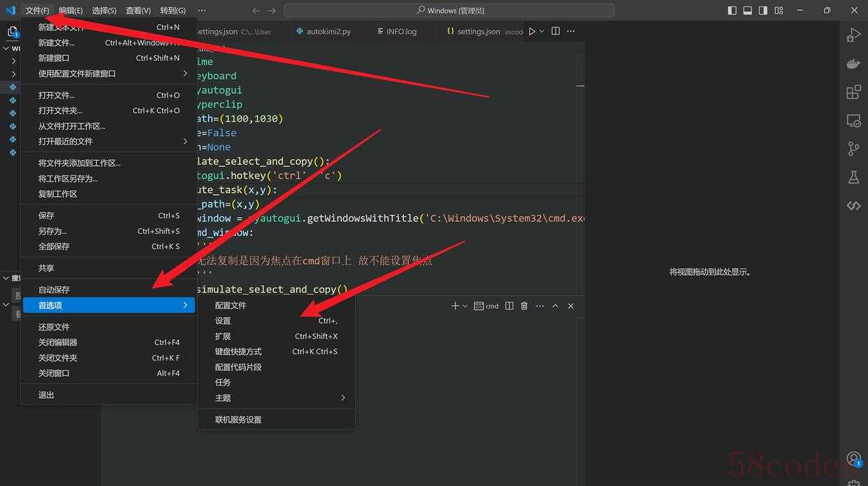Split the editor to the right

556,31
